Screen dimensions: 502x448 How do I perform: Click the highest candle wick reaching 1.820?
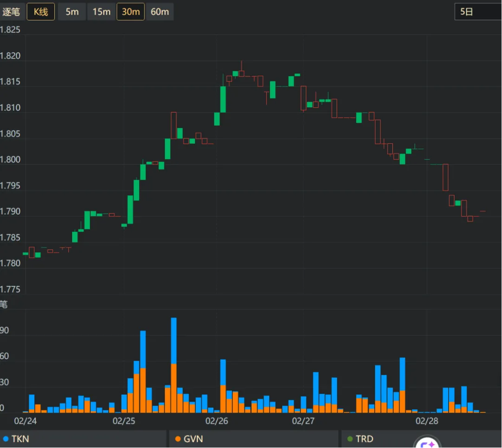(x=242, y=66)
